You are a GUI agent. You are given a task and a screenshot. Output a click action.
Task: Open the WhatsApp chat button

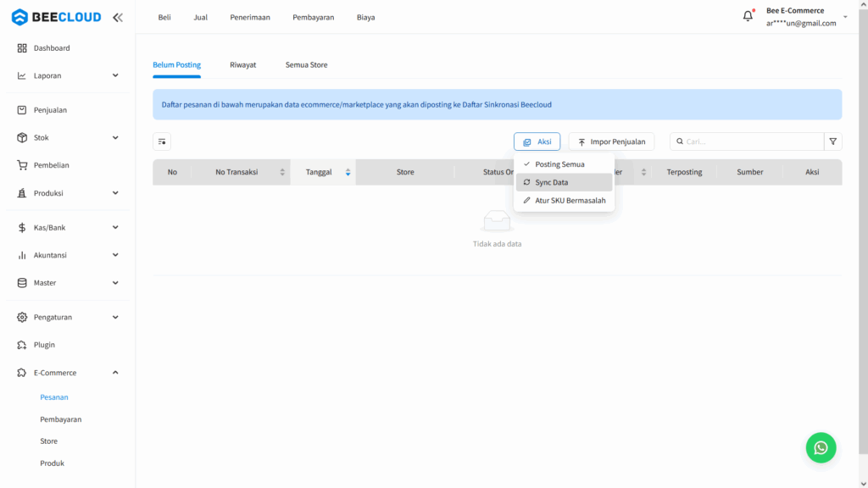pos(821,447)
